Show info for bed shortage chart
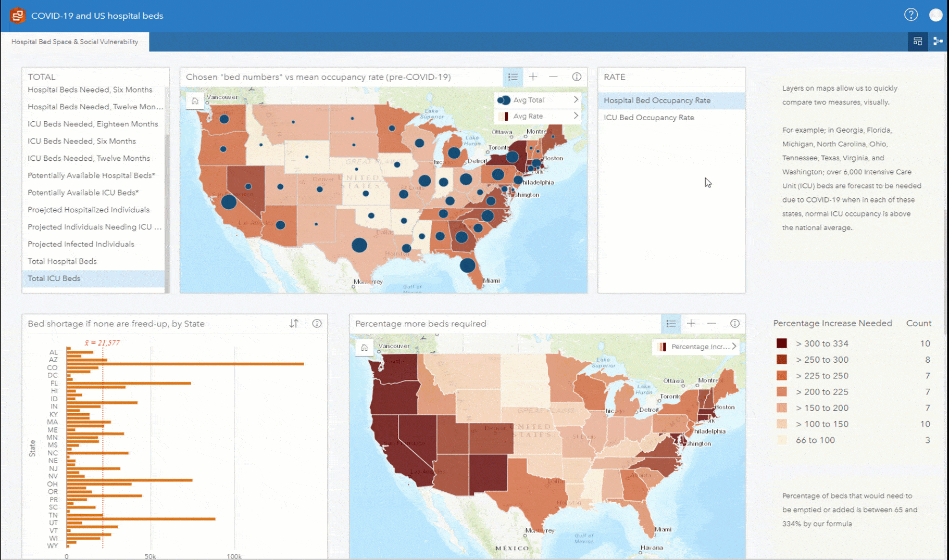The image size is (949, 560). (317, 324)
